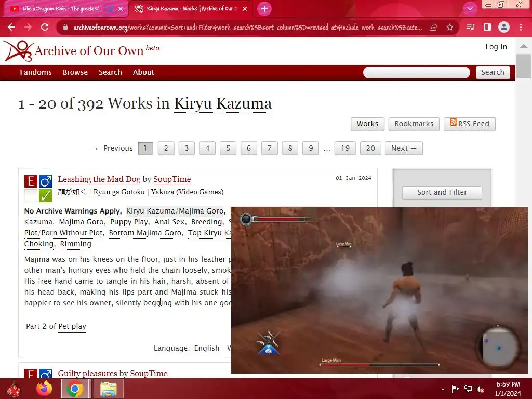
Task: Click the Archive of Our Own logo
Action: 82,51
